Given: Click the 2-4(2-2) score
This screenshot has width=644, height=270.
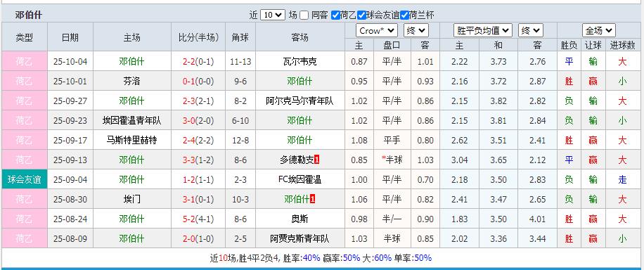Looking at the screenshot, I should 198,141.
